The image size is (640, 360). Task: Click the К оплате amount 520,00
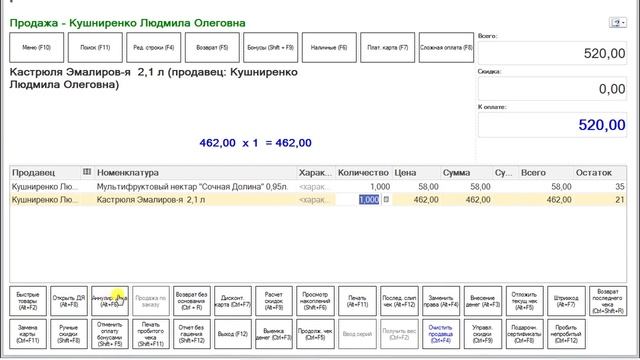552,124
